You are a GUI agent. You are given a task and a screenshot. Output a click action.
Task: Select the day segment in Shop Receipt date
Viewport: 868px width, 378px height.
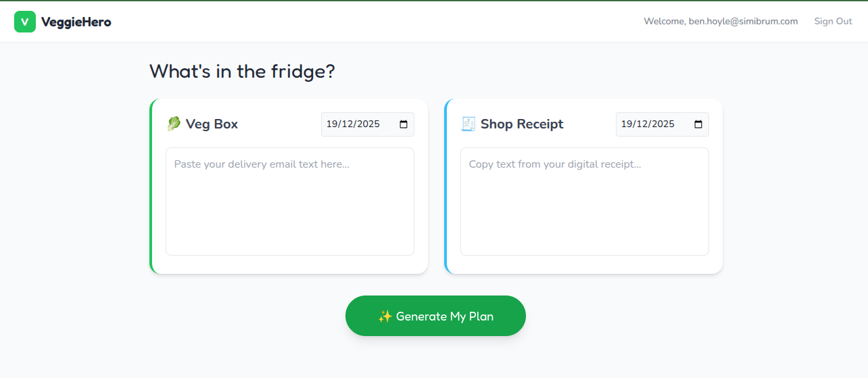[627, 124]
